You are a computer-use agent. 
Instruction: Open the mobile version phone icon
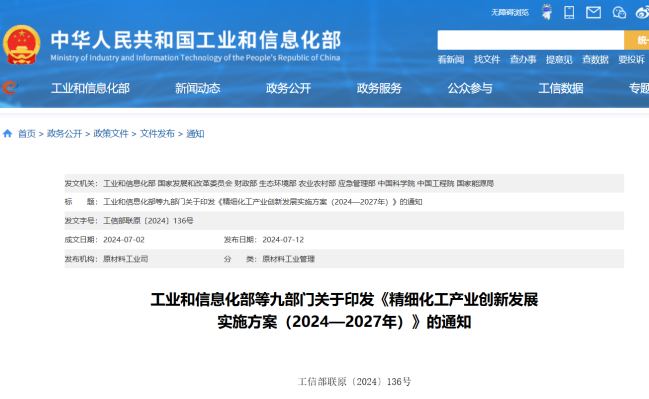click(569, 12)
